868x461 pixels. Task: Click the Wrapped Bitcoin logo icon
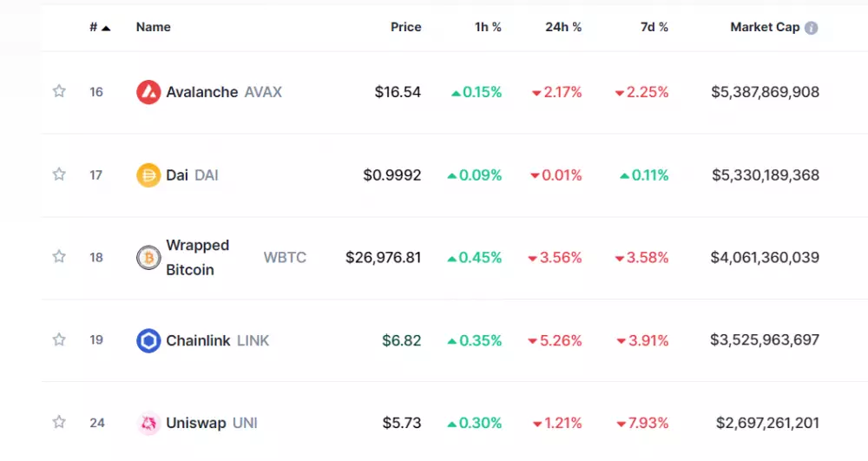click(148, 258)
